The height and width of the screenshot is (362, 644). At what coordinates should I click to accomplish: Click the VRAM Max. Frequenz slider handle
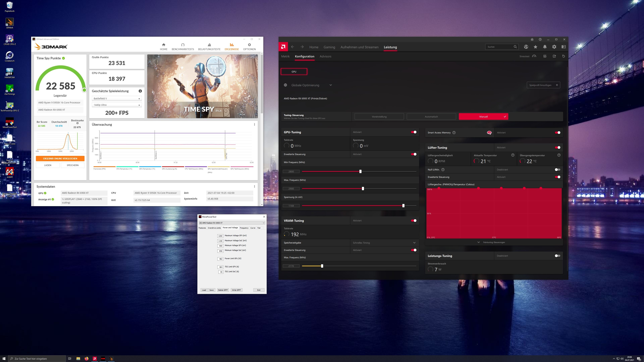[322, 266]
